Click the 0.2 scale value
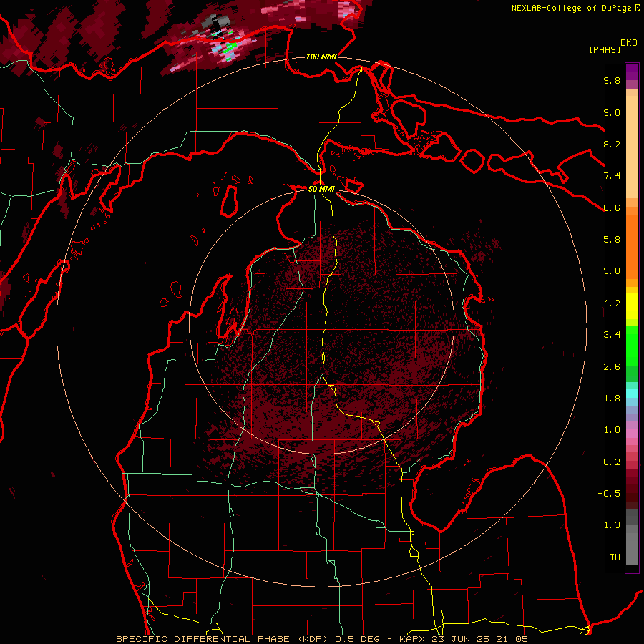Viewport: 644px width, 644px height. (x=612, y=462)
